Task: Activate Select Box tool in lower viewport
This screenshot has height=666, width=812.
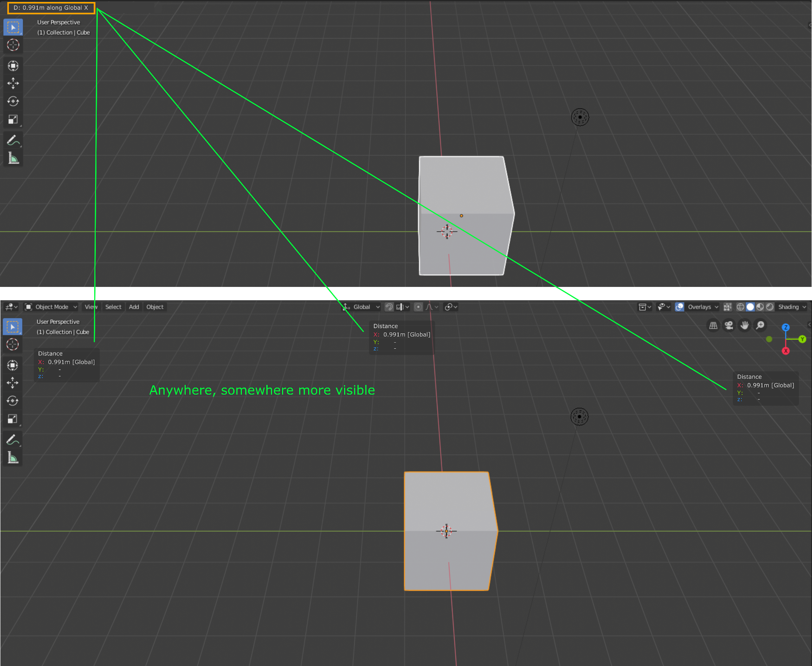Action: click(12, 327)
